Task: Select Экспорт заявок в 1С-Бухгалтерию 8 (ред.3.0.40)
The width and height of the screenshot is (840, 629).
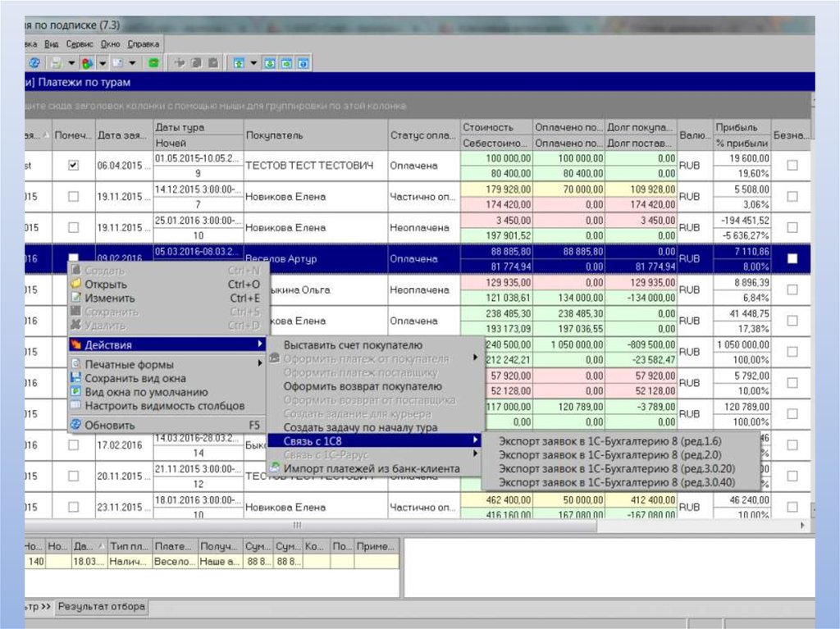Action: click(620, 482)
